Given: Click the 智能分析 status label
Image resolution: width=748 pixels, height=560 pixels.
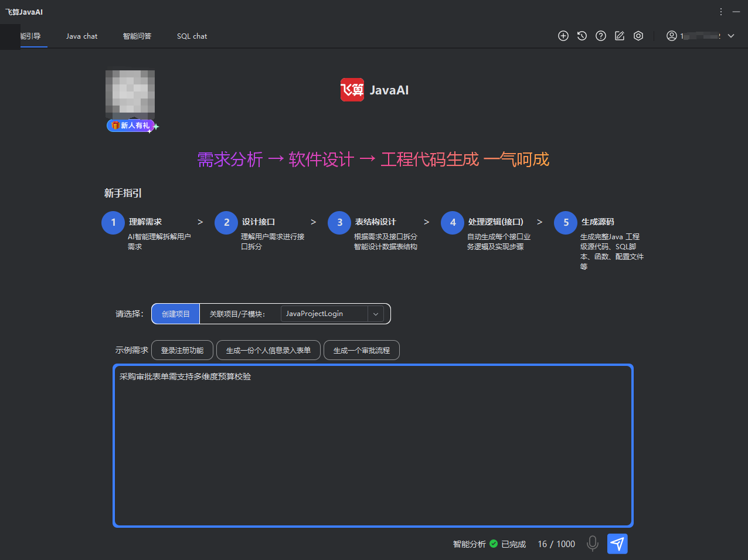Looking at the screenshot, I should pos(469,544).
